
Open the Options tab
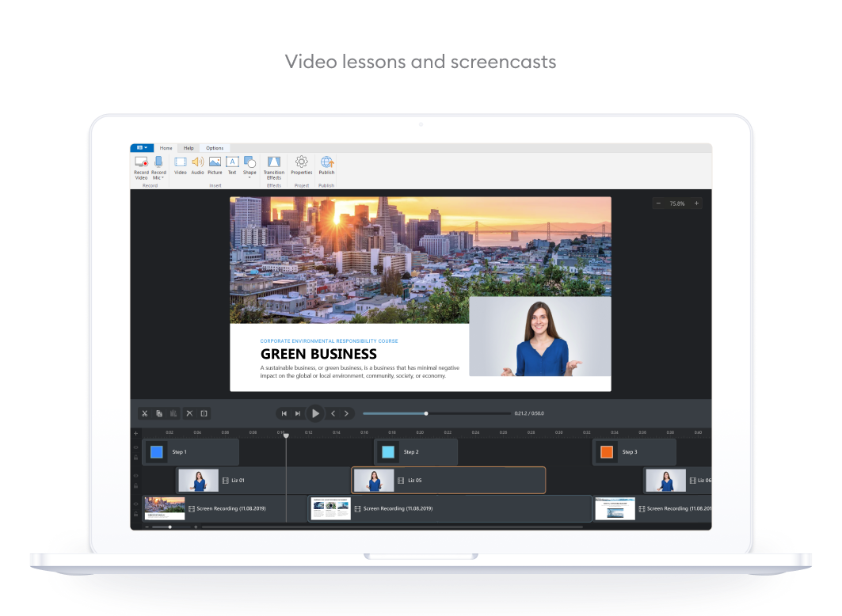point(215,148)
